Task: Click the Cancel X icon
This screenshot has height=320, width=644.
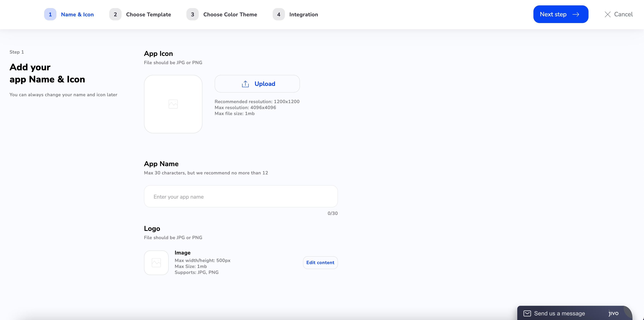Action: pos(608,14)
